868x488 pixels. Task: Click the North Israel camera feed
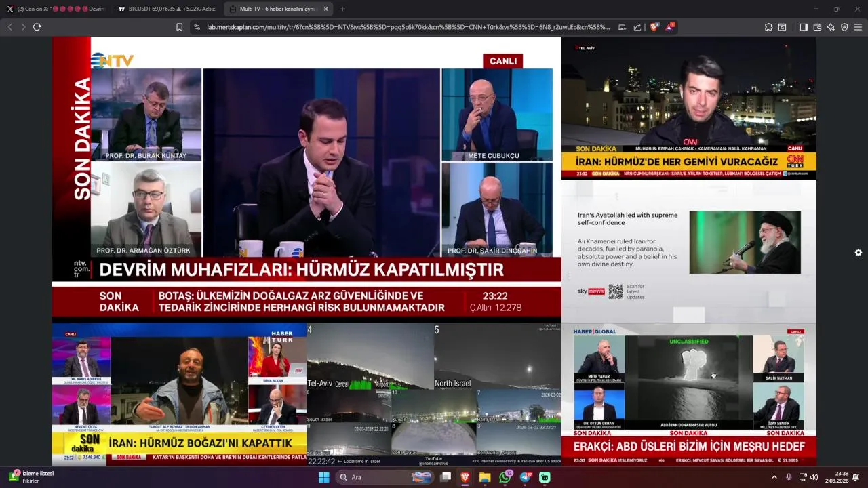tap(498, 357)
